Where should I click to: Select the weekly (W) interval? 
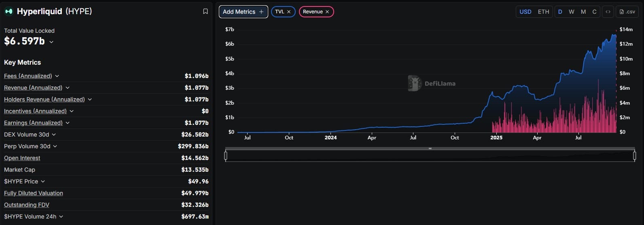click(572, 12)
